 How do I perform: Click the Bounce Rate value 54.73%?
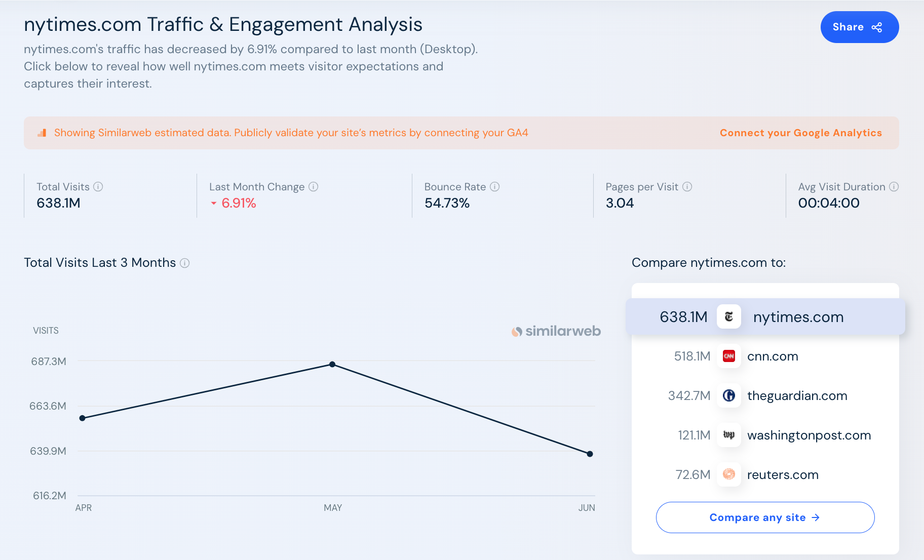[447, 204]
